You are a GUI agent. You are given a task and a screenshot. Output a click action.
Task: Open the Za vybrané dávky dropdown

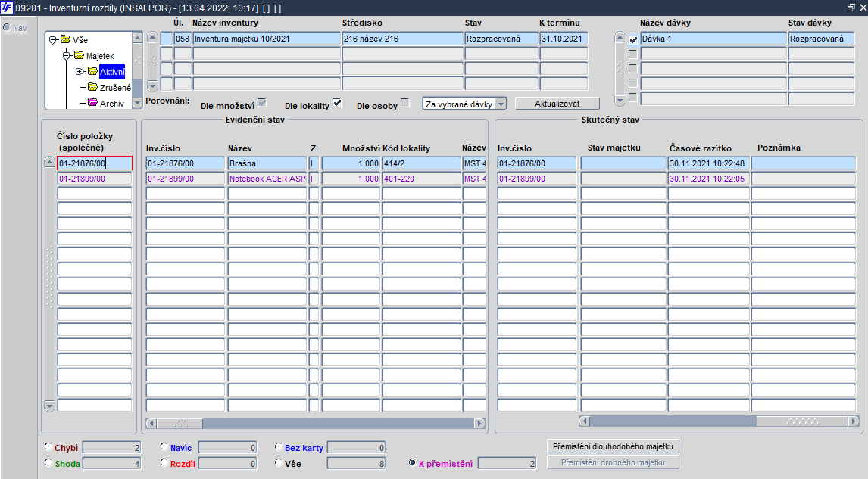pos(501,104)
